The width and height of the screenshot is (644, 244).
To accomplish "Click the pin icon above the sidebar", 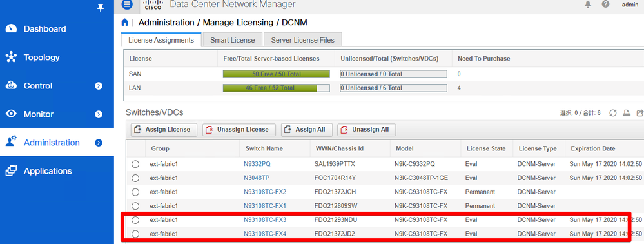I will [100, 8].
